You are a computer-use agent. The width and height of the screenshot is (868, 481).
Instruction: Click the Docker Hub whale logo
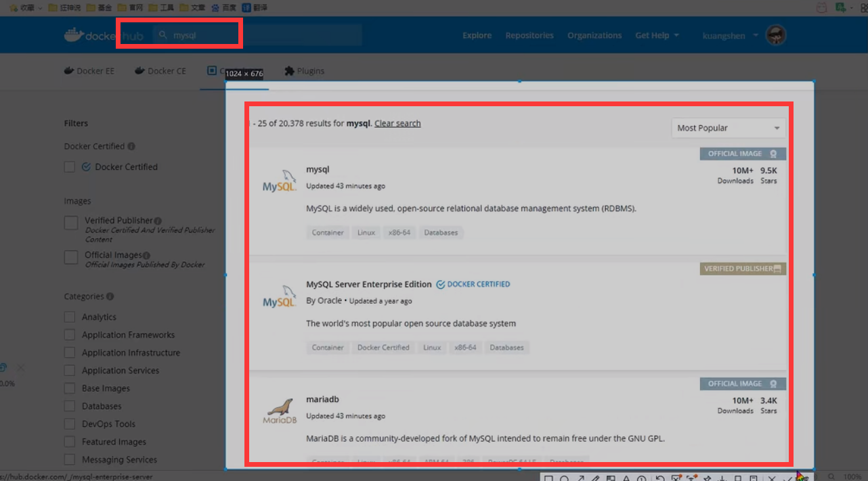[x=74, y=35]
